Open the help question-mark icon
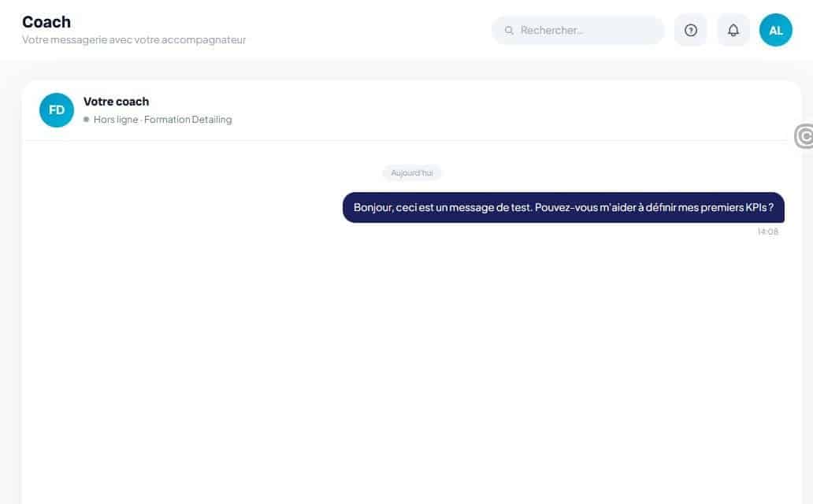 tap(690, 30)
